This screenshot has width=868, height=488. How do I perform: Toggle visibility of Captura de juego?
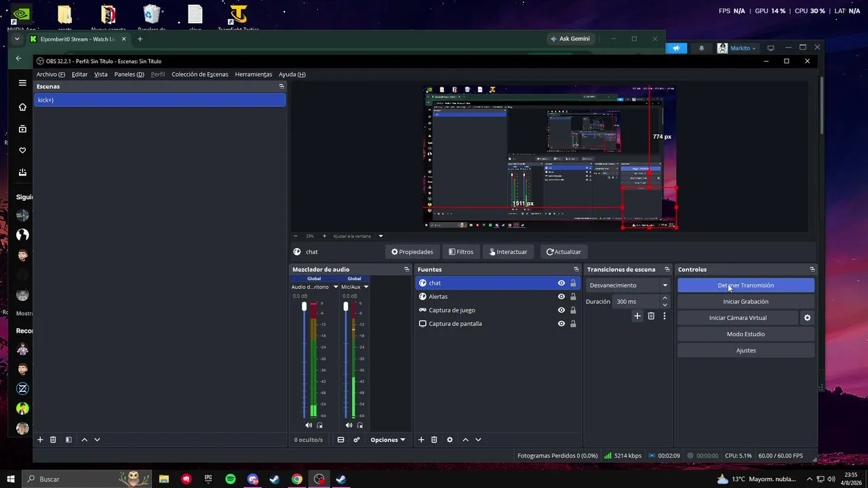(x=561, y=310)
